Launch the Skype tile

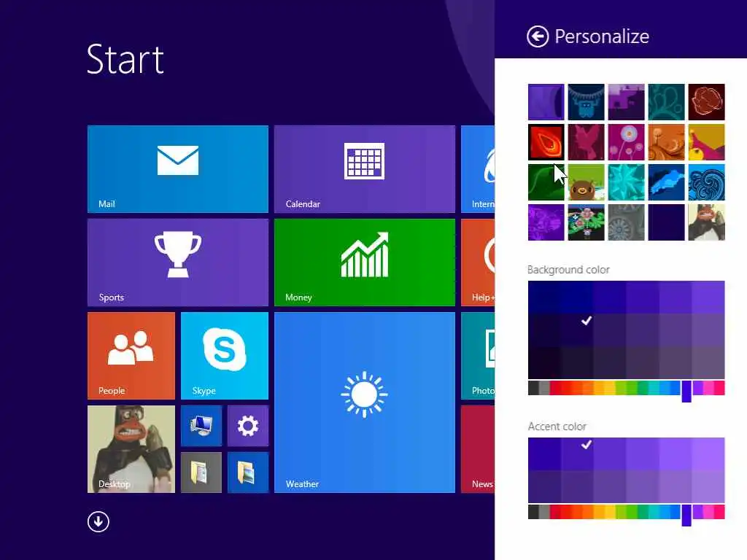click(225, 356)
